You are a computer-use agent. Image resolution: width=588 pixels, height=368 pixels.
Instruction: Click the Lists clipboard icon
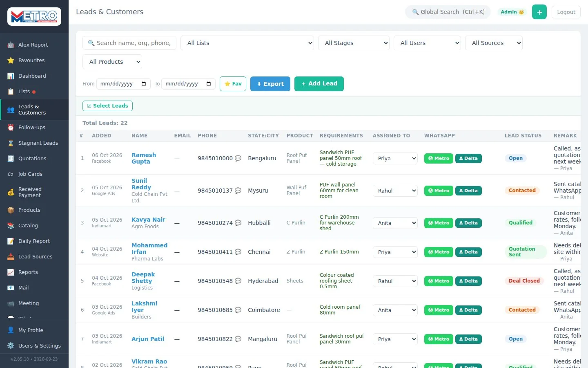(11, 92)
